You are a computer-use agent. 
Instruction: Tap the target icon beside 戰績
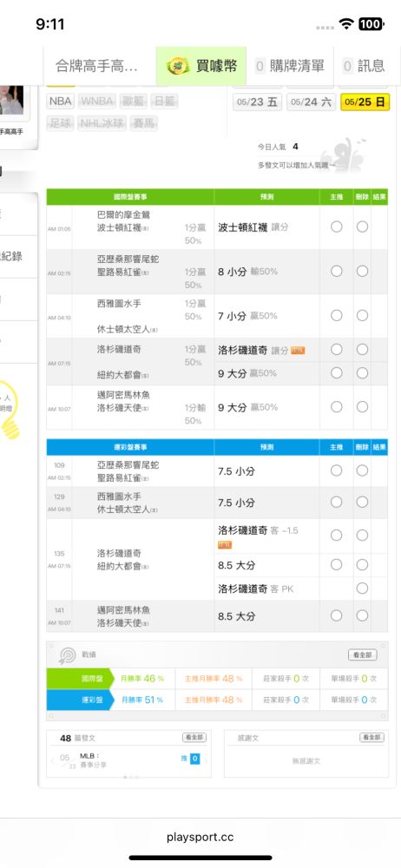[x=67, y=654]
